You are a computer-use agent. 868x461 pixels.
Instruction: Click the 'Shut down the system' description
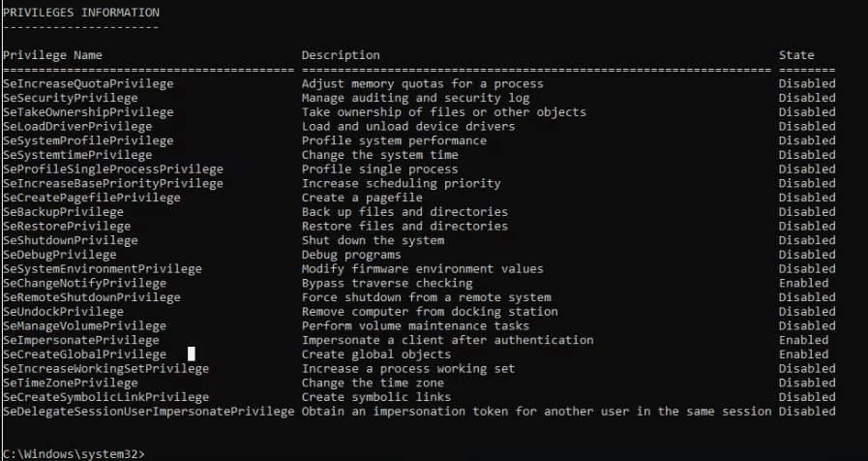coord(374,240)
